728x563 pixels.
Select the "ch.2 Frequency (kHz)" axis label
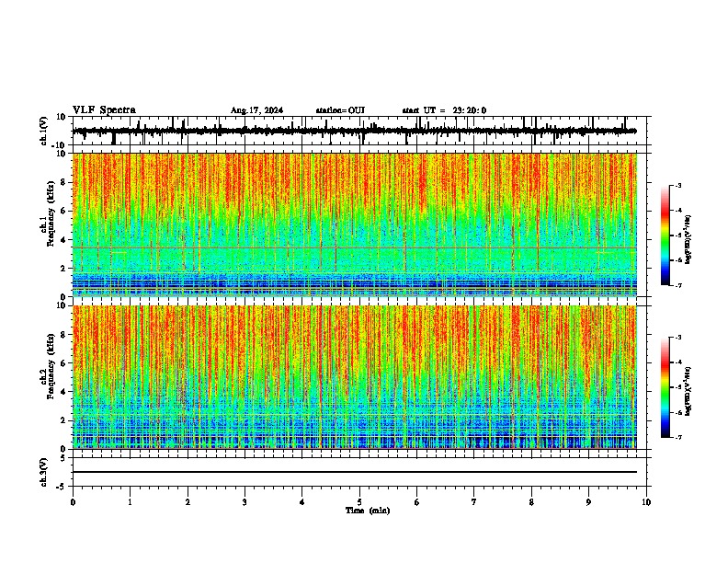click(x=47, y=366)
